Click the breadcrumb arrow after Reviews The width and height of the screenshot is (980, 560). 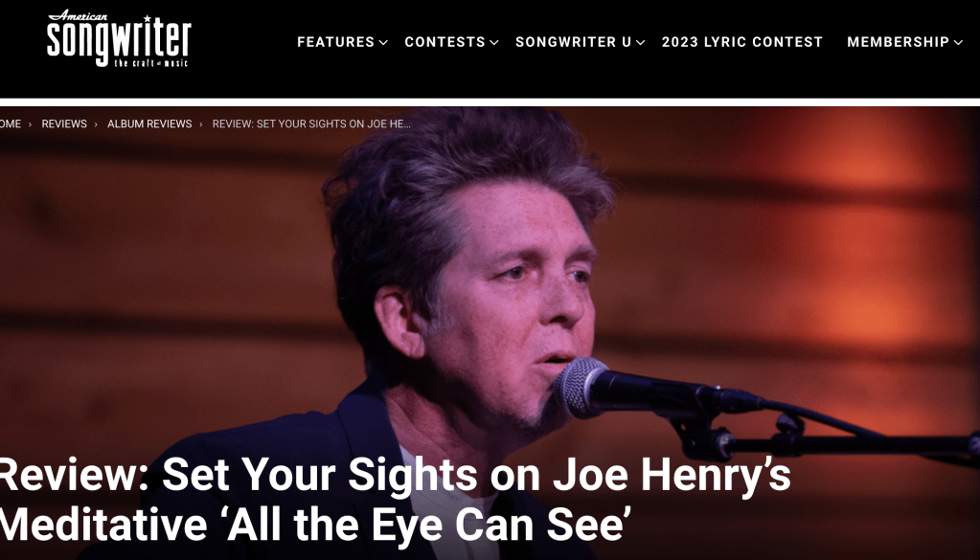(x=96, y=124)
